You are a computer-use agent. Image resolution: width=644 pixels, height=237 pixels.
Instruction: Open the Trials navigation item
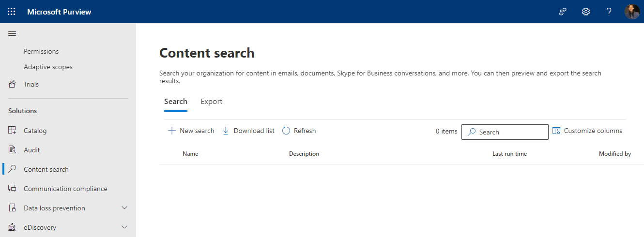31,84
